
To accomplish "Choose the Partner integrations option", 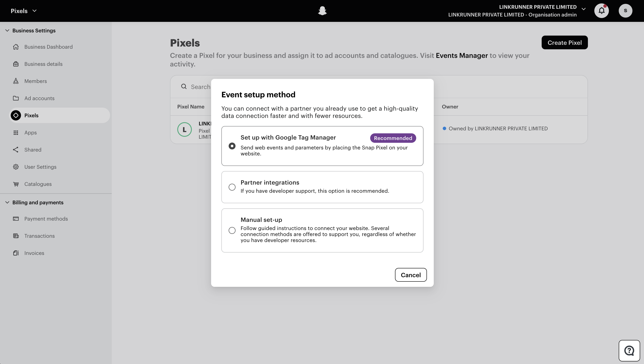I will pos(232,187).
